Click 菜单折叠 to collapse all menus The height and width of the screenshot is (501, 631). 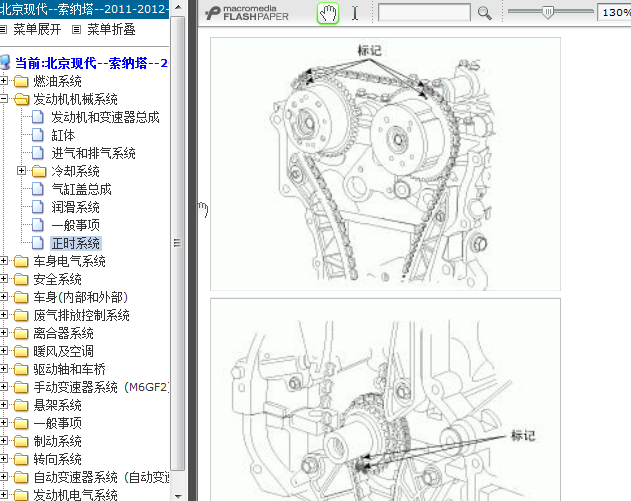111,29
